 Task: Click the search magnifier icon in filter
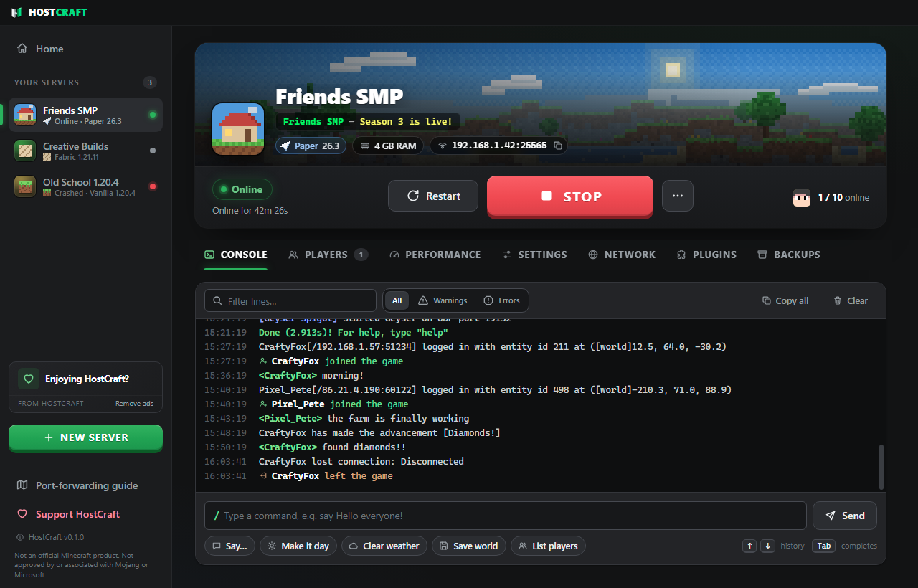click(217, 301)
